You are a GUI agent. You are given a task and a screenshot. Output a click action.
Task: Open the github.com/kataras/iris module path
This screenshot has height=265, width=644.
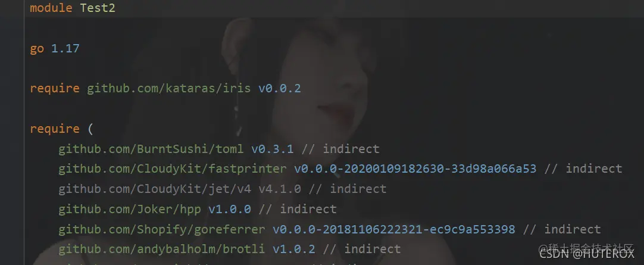169,88
